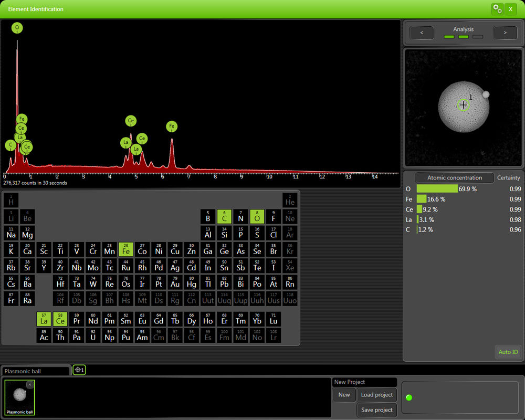Open the settings gears icon
The image size is (525, 420).
click(x=497, y=9)
